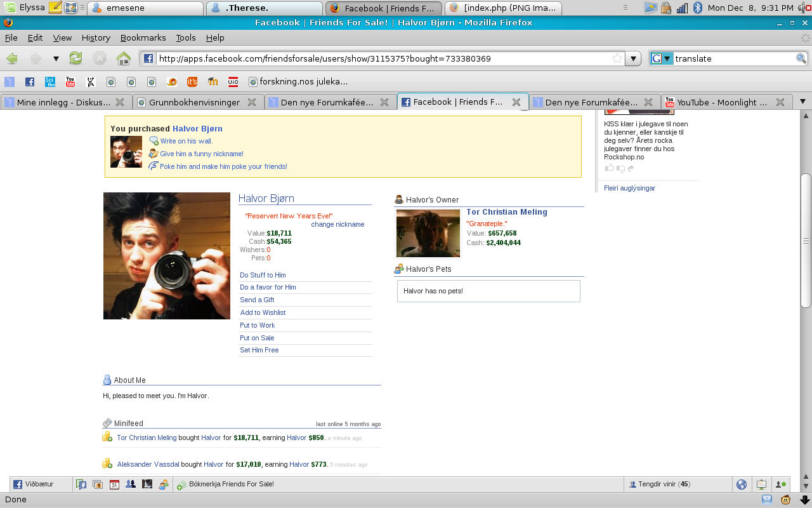Screen dimensions: 812x508
Task: Click Tor Christian Meling's owner thumbnail
Action: (x=428, y=233)
